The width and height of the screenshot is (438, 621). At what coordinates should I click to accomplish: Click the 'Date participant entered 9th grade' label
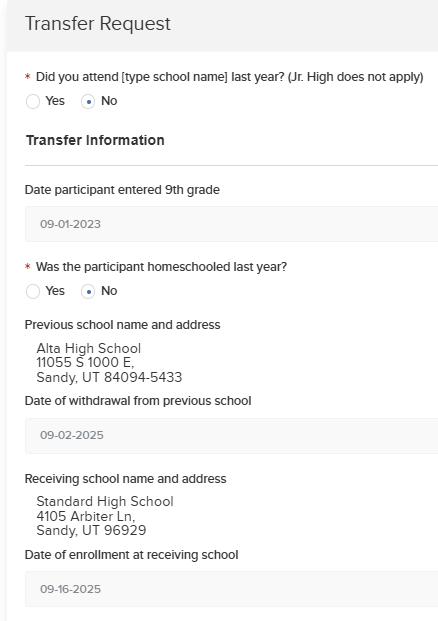[x=122, y=190]
